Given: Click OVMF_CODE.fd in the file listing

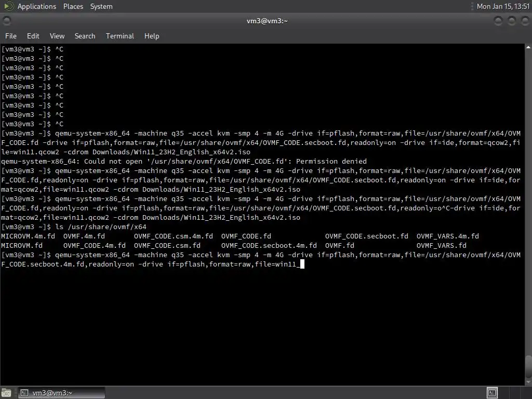Looking at the screenshot, I should 246,236.
